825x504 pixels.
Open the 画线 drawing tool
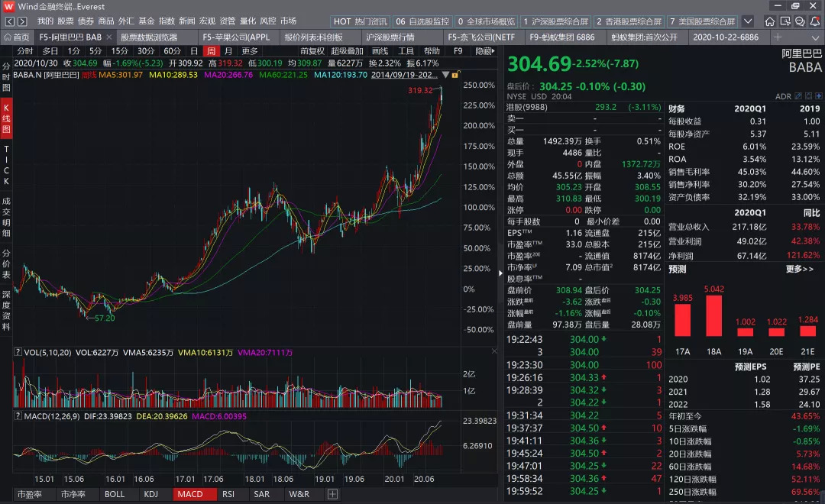click(380, 51)
